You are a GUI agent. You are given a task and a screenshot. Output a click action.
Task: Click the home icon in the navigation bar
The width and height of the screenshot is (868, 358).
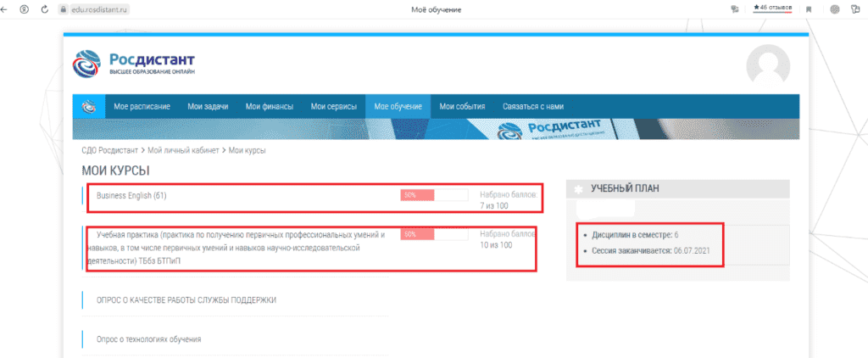point(87,106)
